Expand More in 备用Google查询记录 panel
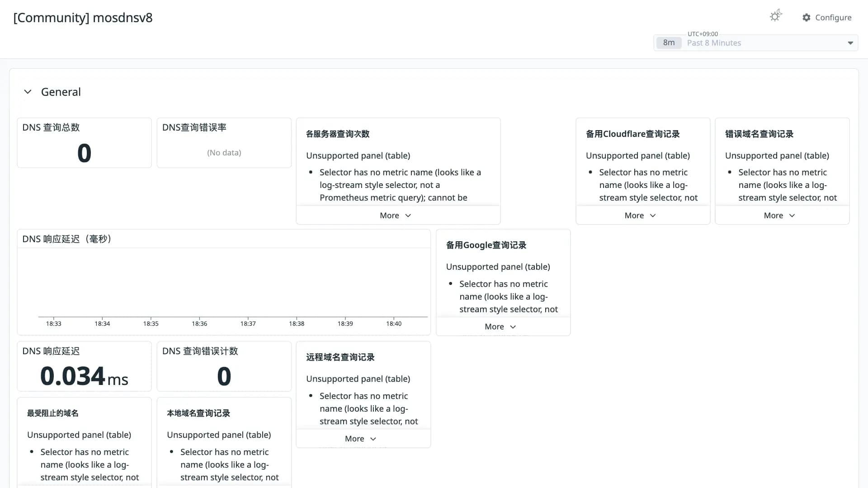Image resolution: width=868 pixels, height=488 pixels. point(500,327)
